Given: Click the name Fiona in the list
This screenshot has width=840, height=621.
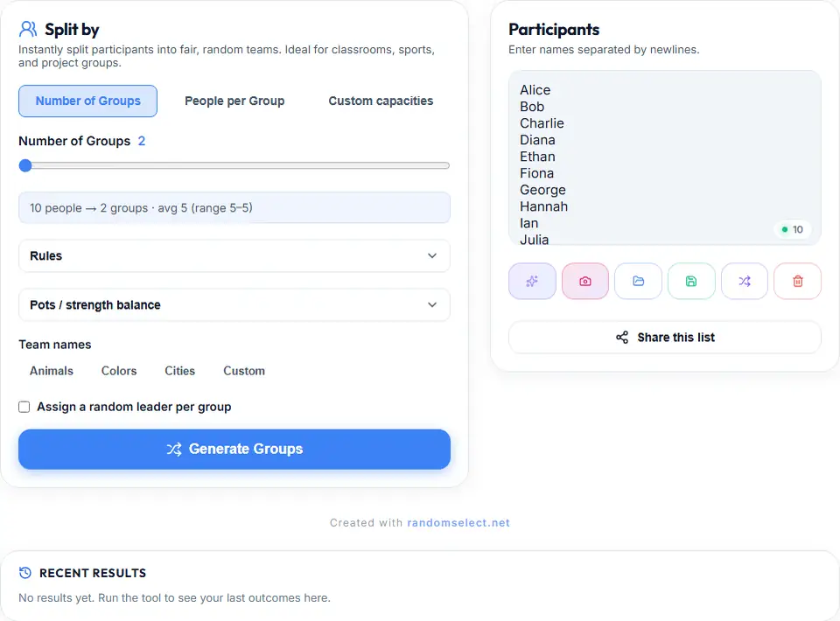Looking at the screenshot, I should coord(536,173).
